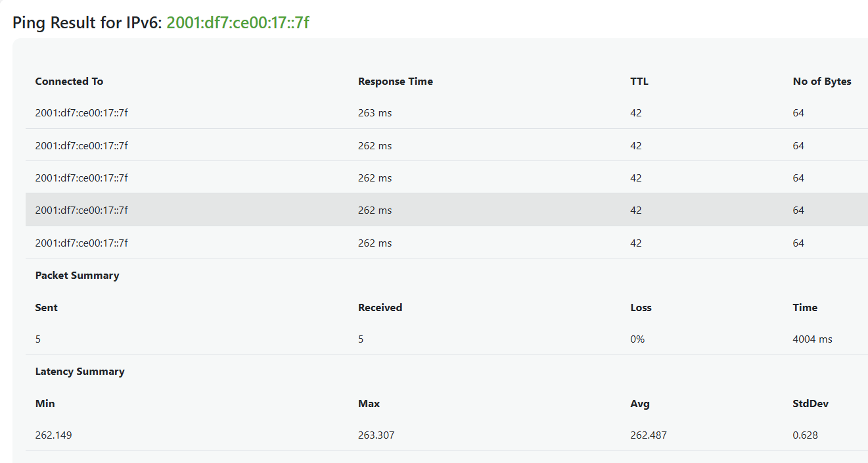Click the Loss column label

641,308
